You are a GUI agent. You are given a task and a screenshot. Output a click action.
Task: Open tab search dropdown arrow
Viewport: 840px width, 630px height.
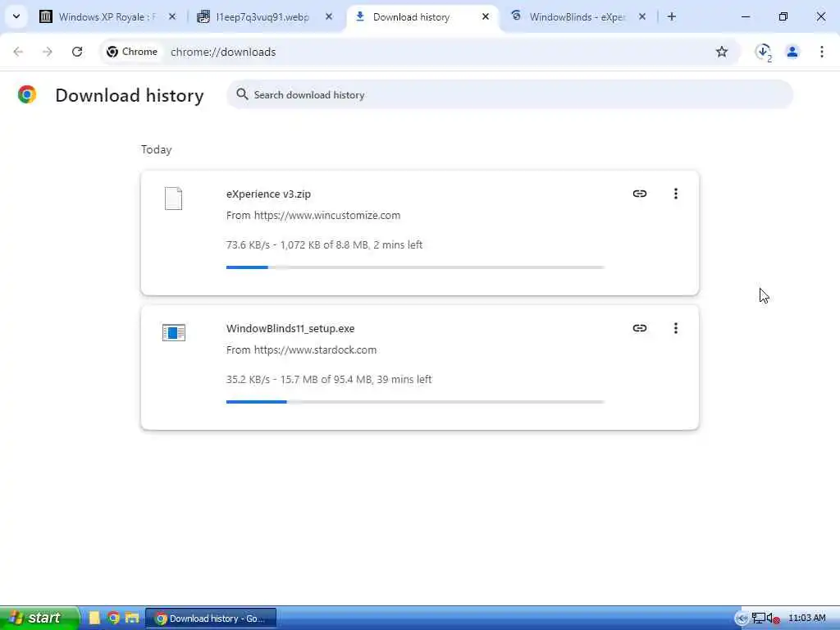click(16, 16)
